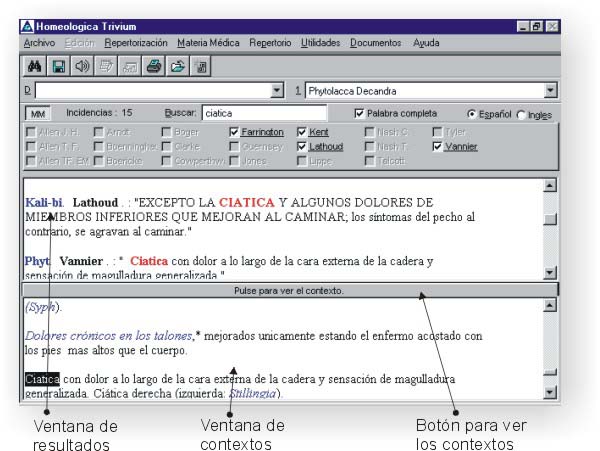The image size is (600, 451).
Task: Open the Archivo menu
Action: coord(39,43)
